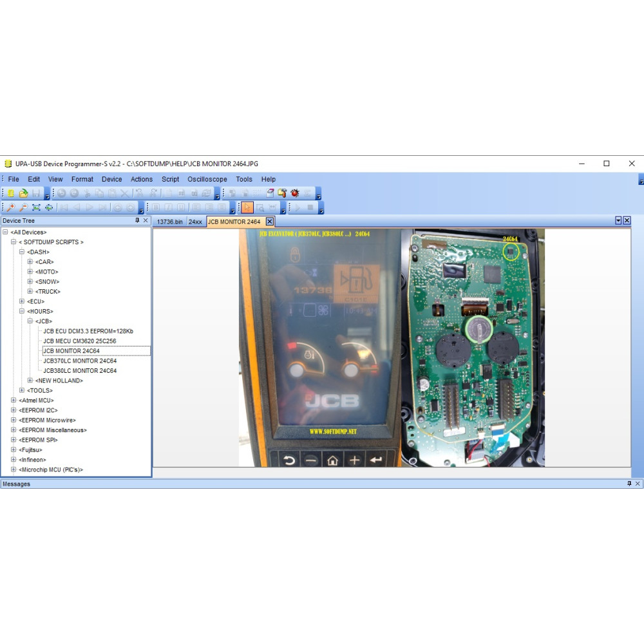The width and height of the screenshot is (644, 644).
Task: Open the Oscilloscope menu
Action: coord(207,179)
